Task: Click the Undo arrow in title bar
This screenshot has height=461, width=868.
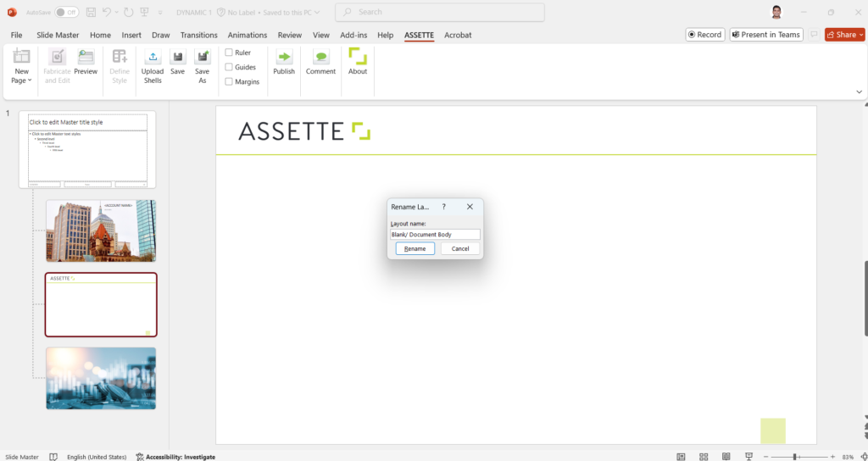Action: [108, 12]
